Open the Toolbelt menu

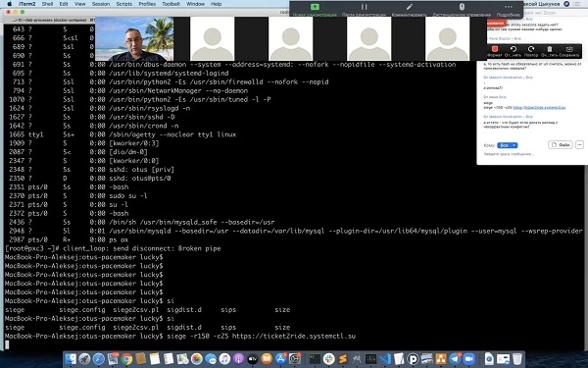coord(171,4)
